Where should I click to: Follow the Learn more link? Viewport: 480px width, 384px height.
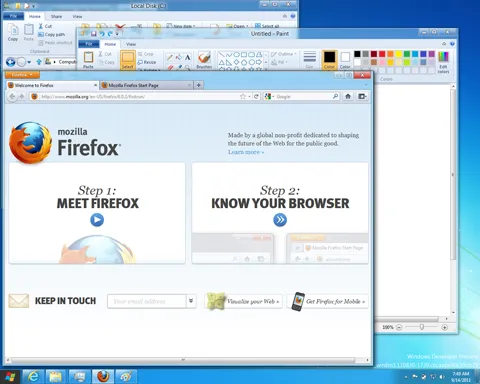[246, 152]
